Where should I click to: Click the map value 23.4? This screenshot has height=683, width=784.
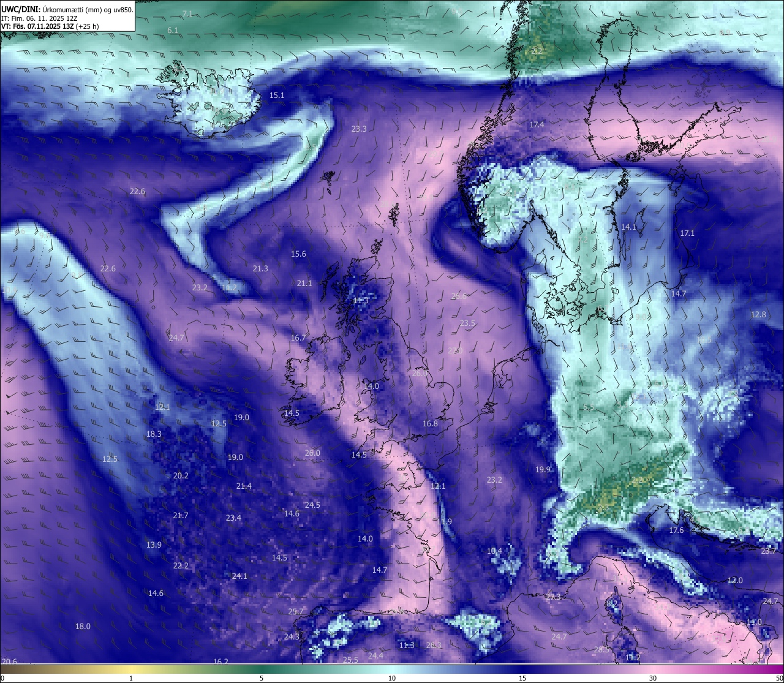click(233, 518)
